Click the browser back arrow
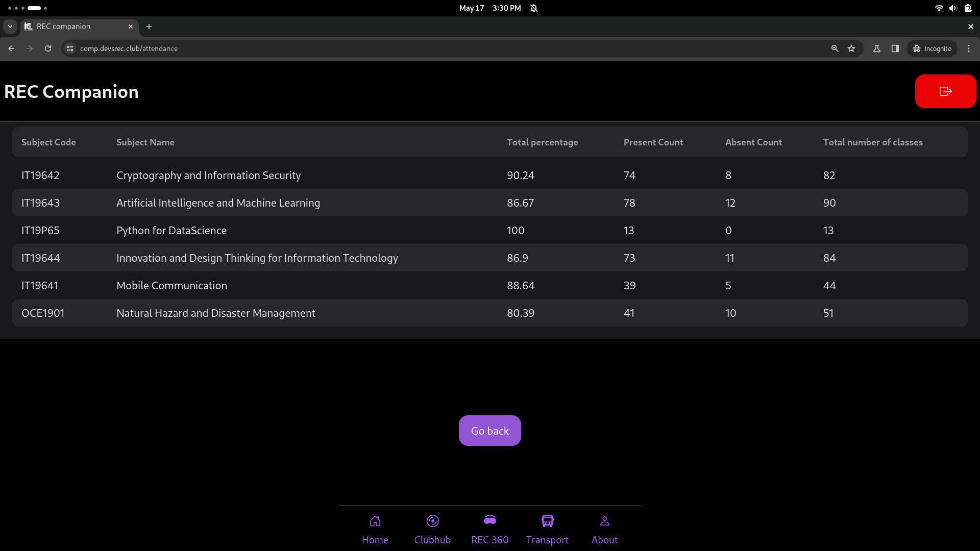 [11, 48]
